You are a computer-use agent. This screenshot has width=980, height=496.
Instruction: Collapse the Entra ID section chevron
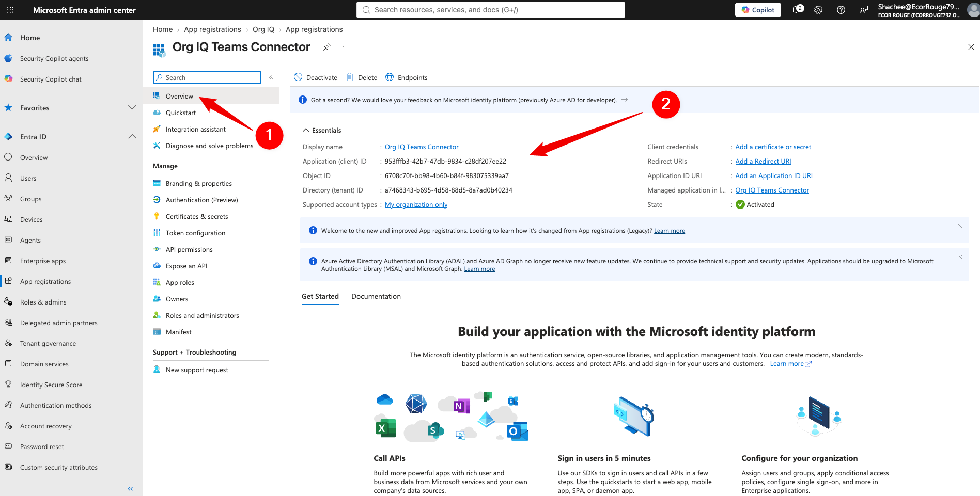click(132, 136)
